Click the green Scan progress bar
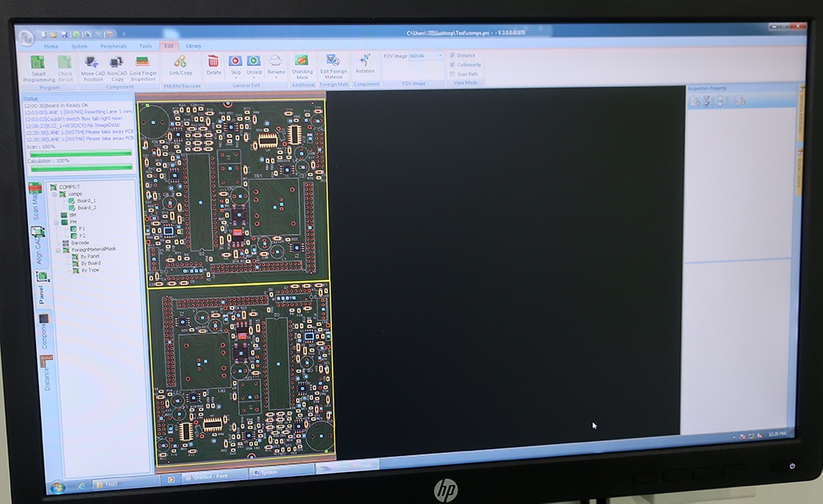This screenshot has height=504, width=823. (x=80, y=153)
